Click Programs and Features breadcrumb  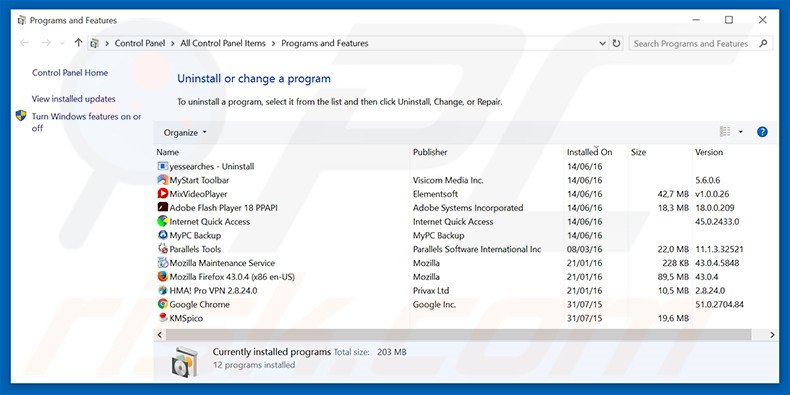click(324, 43)
